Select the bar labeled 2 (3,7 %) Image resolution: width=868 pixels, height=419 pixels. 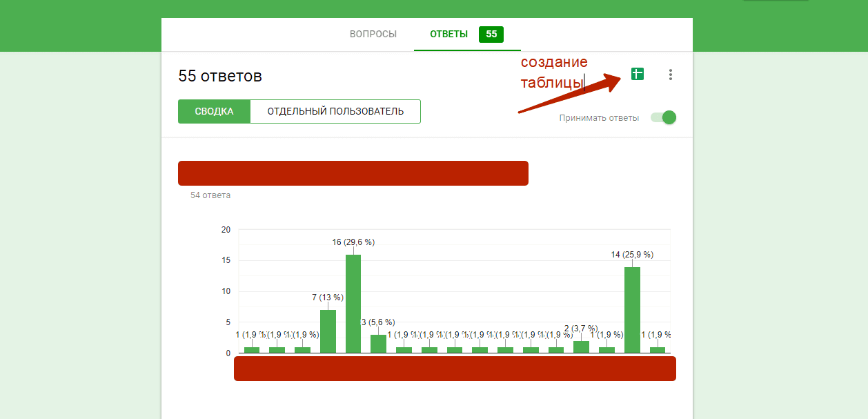click(581, 347)
